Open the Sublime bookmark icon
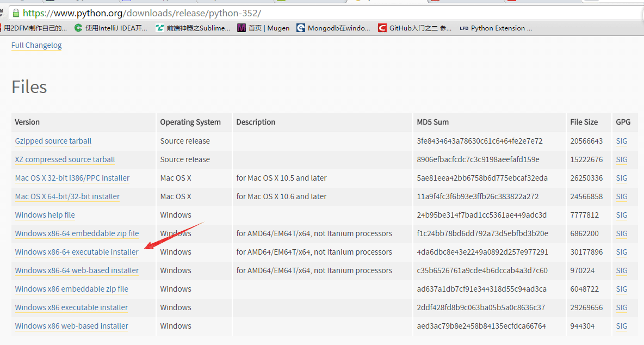 160,28
